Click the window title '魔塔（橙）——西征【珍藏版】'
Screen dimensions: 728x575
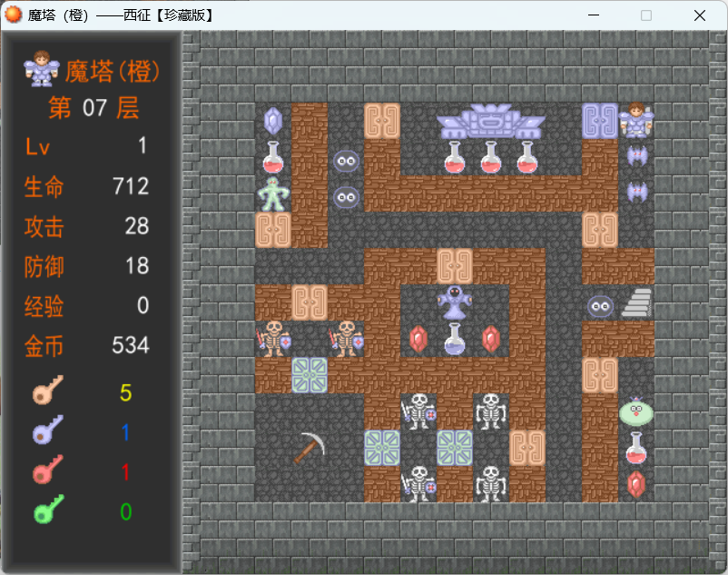[x=122, y=15]
